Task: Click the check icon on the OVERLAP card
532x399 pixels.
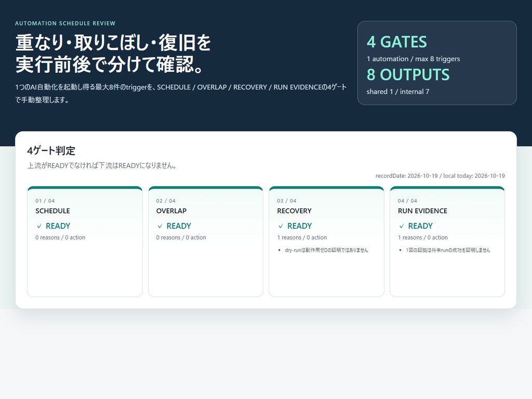Action: (160, 226)
